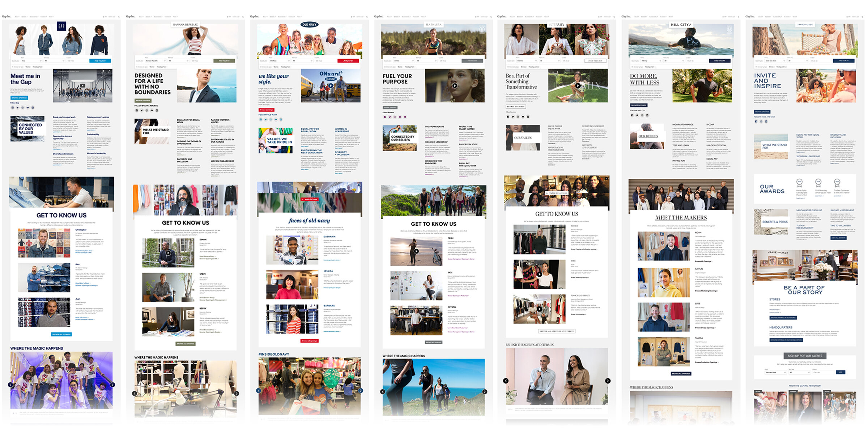The width and height of the screenshot is (868, 434).
Task: Open Banana Republic's Twitter icon
Action: 141,110
